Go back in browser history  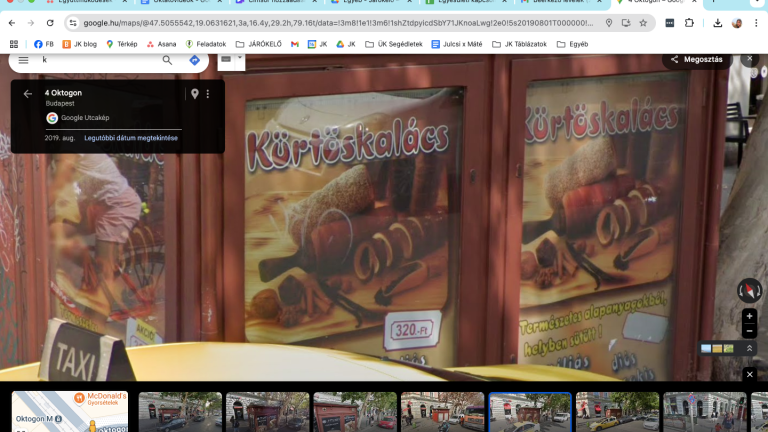[x=12, y=23]
